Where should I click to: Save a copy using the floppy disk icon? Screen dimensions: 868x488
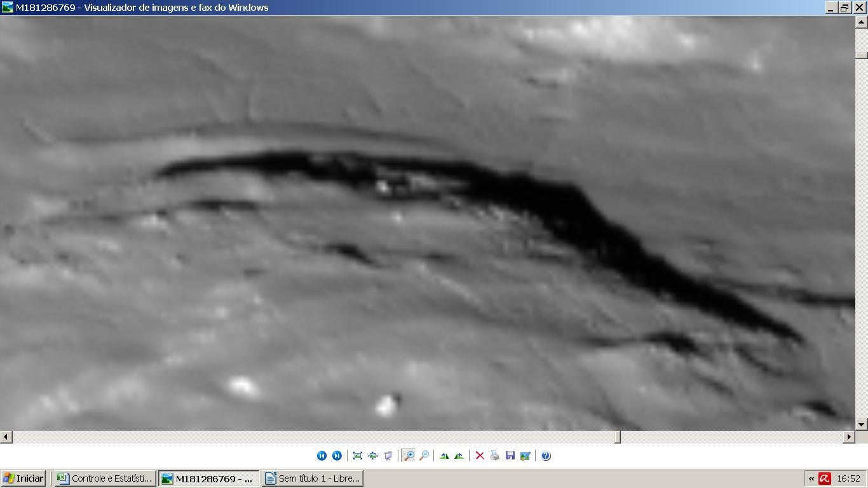pyautogui.click(x=510, y=456)
